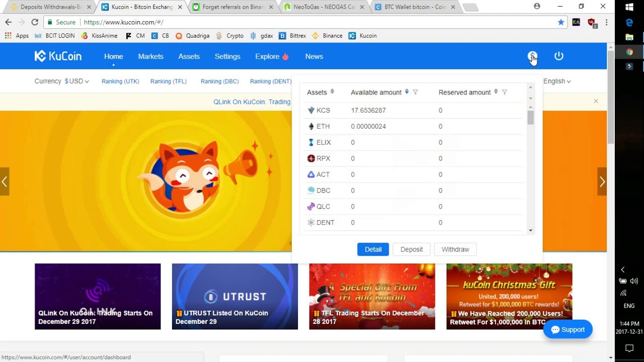Click the power logout icon

coord(559,56)
